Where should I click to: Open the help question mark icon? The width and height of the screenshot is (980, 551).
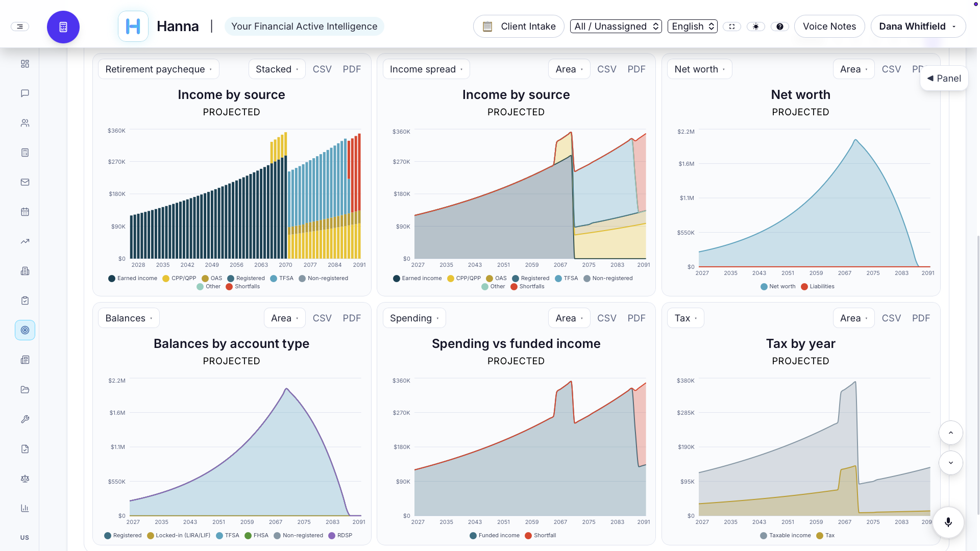click(x=780, y=27)
